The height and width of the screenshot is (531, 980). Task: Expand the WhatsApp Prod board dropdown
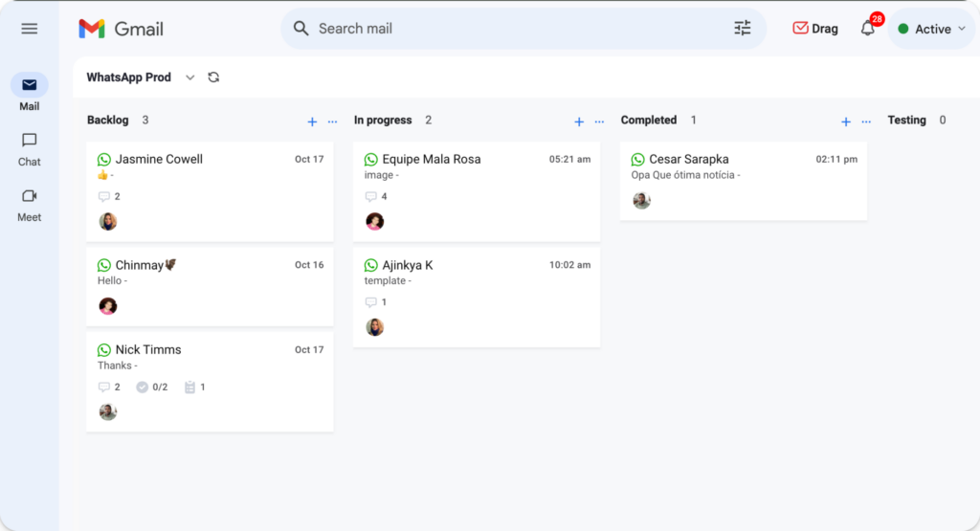[x=190, y=77]
